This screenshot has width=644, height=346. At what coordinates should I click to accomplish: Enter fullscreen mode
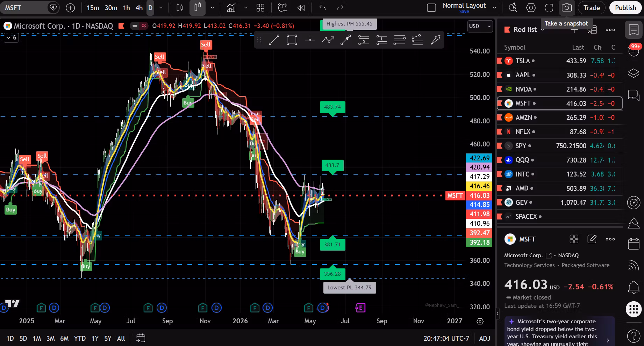coord(549,8)
